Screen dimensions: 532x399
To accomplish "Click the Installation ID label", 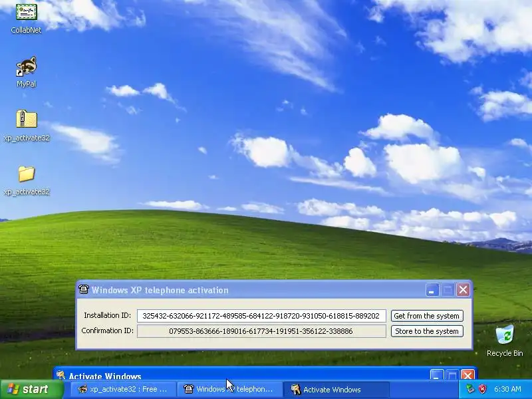I will click(107, 315).
